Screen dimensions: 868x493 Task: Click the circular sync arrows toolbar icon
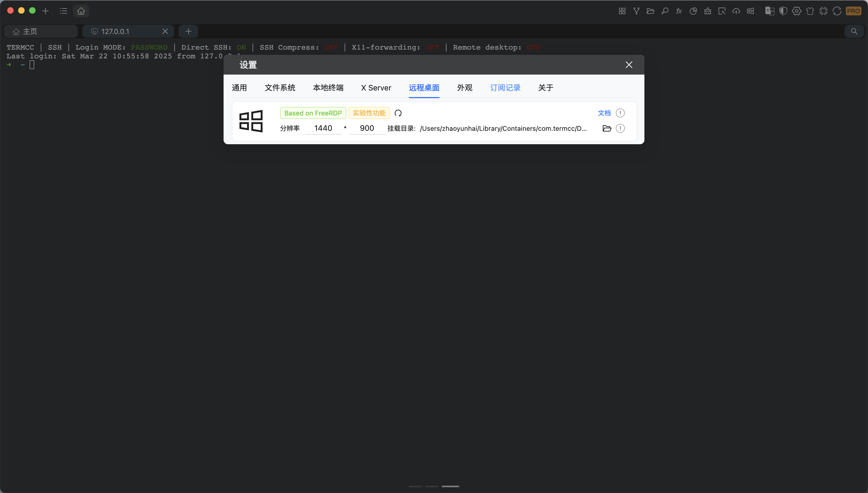(837, 11)
